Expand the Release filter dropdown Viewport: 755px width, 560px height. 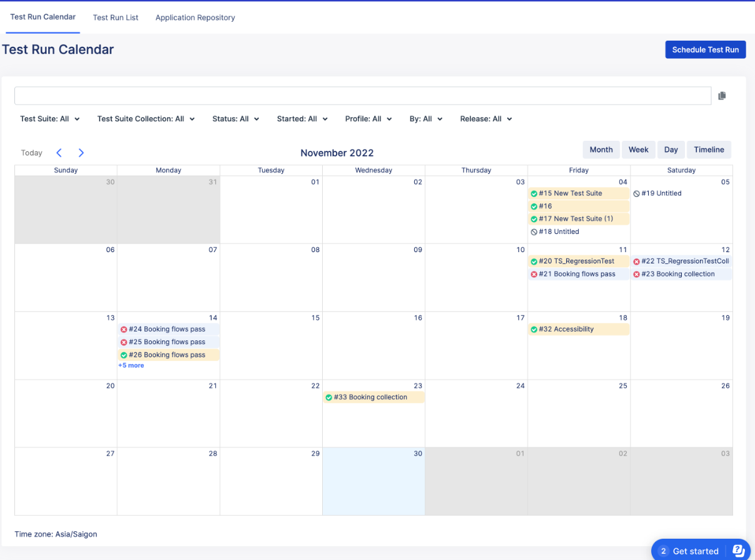[487, 119]
